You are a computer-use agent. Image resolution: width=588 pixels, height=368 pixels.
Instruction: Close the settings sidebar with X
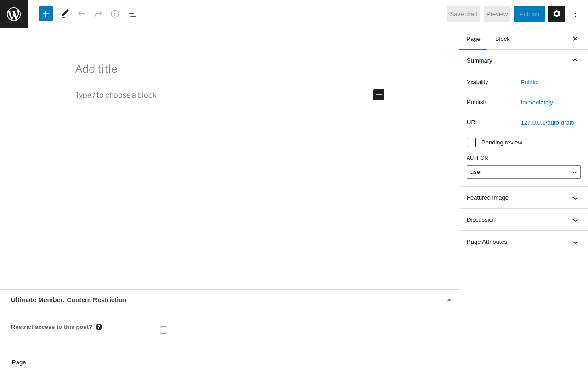point(575,39)
